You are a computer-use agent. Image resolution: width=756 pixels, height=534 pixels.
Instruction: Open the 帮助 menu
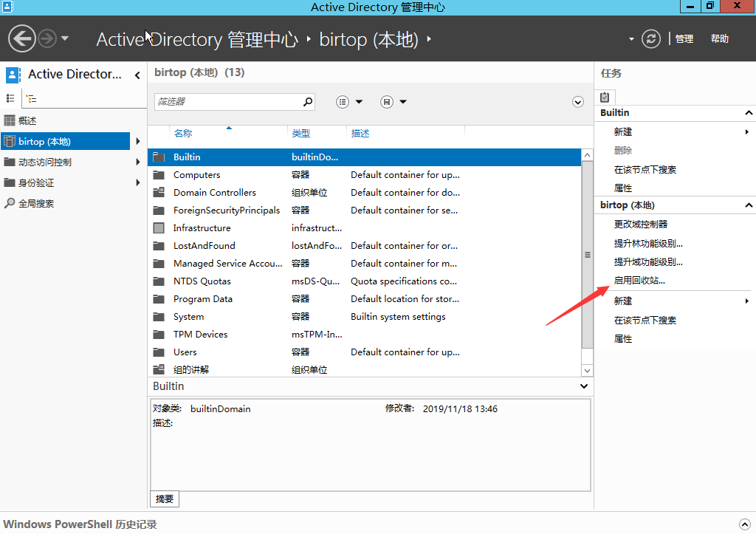tap(719, 38)
